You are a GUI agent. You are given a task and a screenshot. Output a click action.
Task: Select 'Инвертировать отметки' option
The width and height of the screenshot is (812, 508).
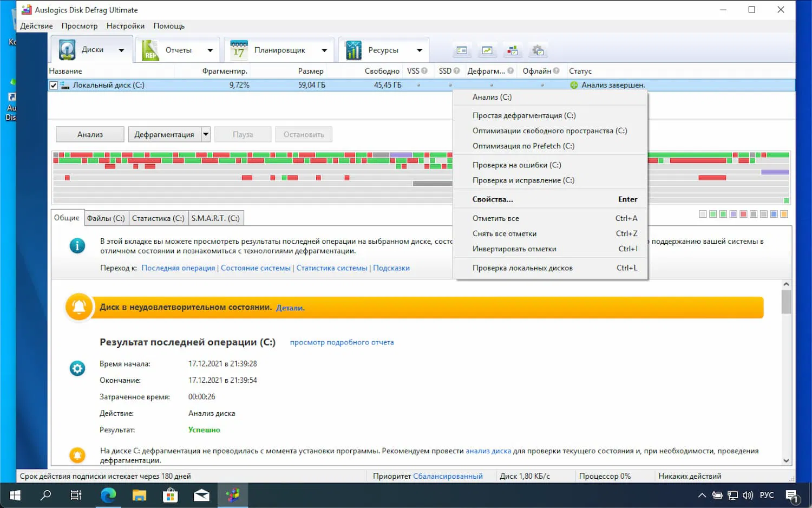pyautogui.click(x=514, y=249)
